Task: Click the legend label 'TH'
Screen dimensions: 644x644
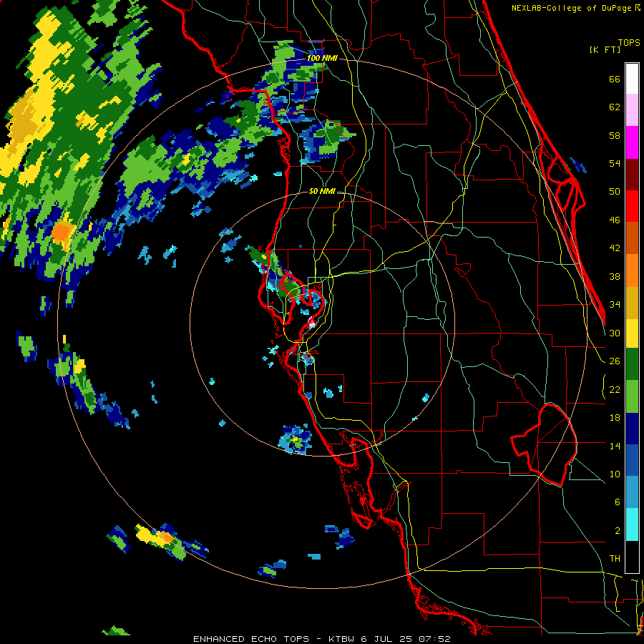Action: (x=615, y=559)
